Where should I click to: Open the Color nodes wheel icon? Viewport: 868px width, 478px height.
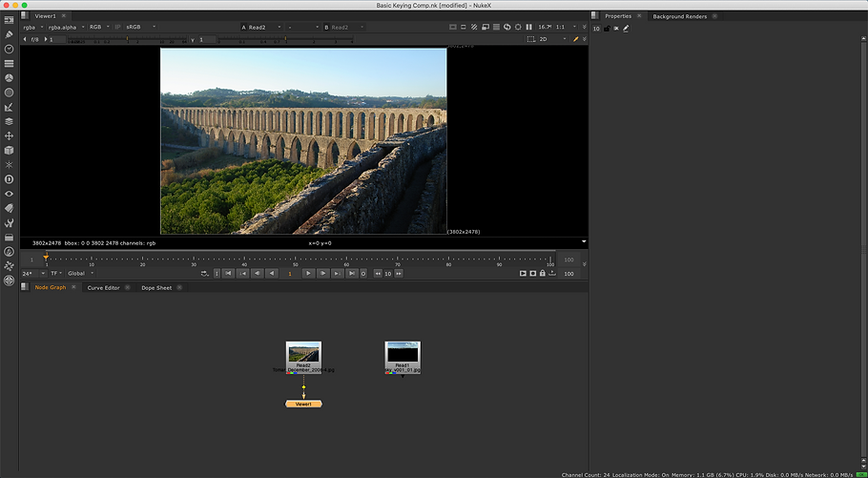coord(9,78)
